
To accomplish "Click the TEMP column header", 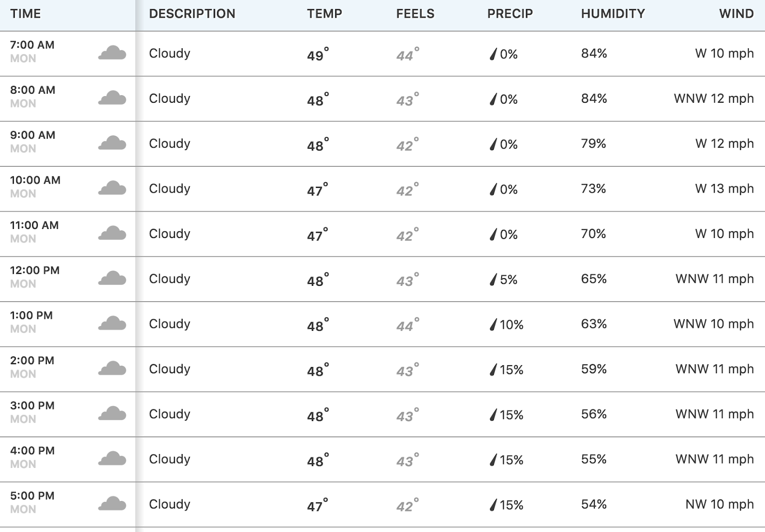I will (x=325, y=14).
